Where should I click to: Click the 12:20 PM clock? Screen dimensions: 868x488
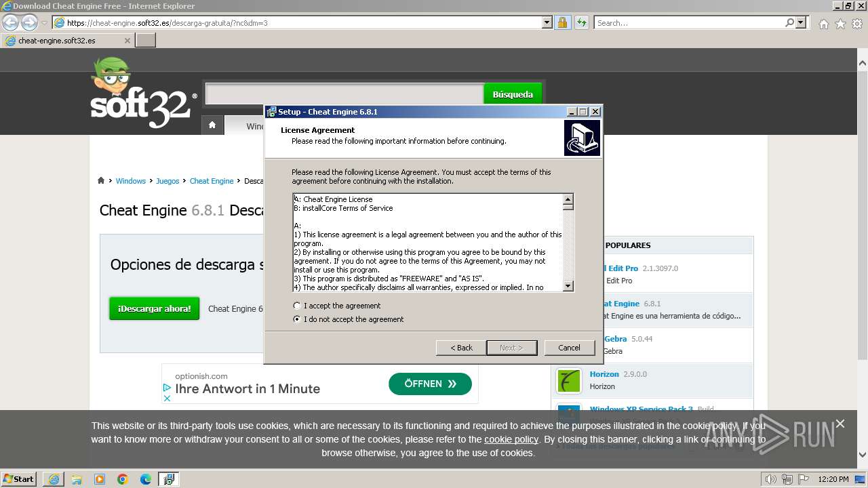pos(833,479)
